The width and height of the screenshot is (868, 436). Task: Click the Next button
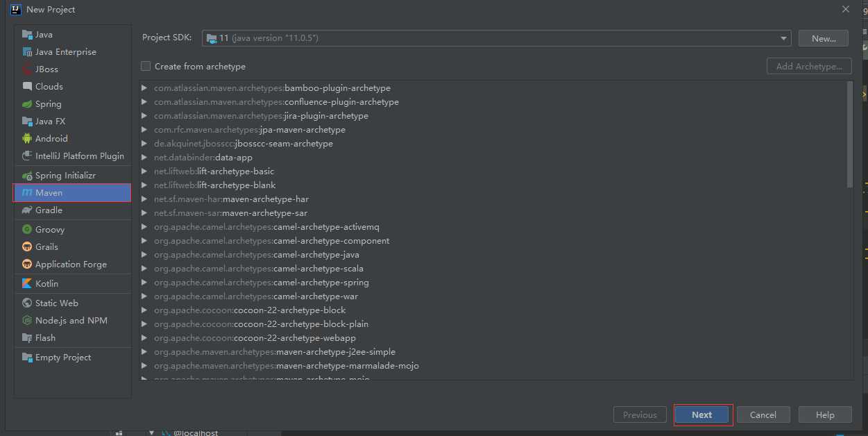pos(702,415)
